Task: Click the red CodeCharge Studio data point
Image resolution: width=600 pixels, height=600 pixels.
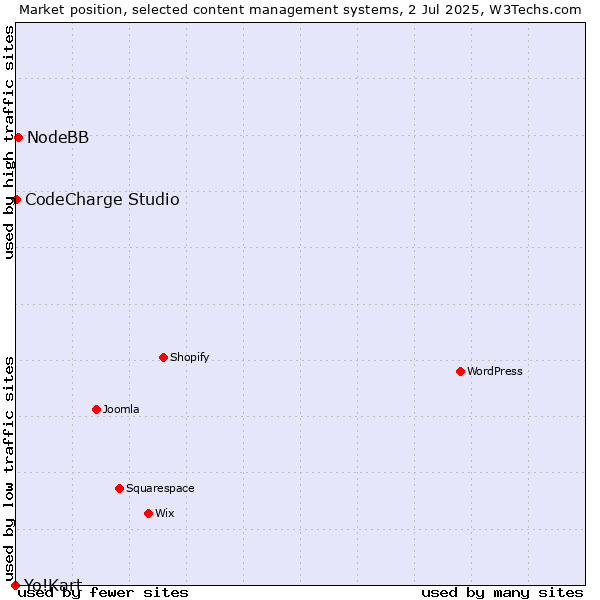Action: (x=16, y=200)
